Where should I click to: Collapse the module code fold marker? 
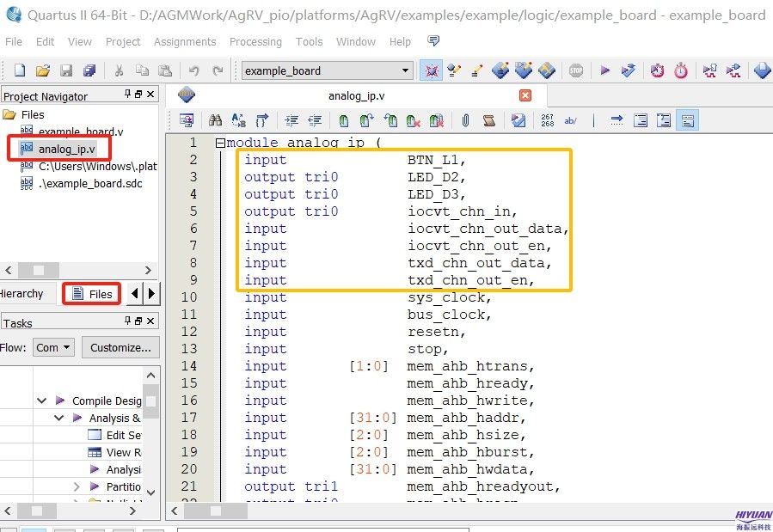(220, 144)
